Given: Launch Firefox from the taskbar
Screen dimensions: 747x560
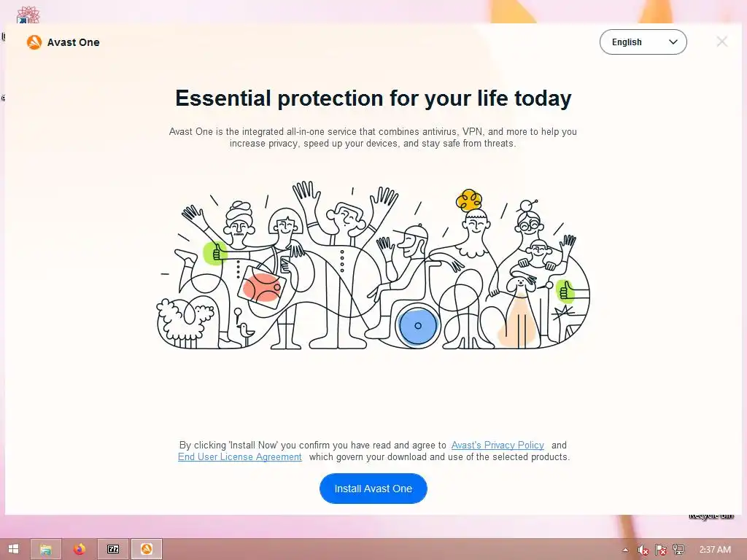Looking at the screenshot, I should pyautogui.click(x=80, y=549).
